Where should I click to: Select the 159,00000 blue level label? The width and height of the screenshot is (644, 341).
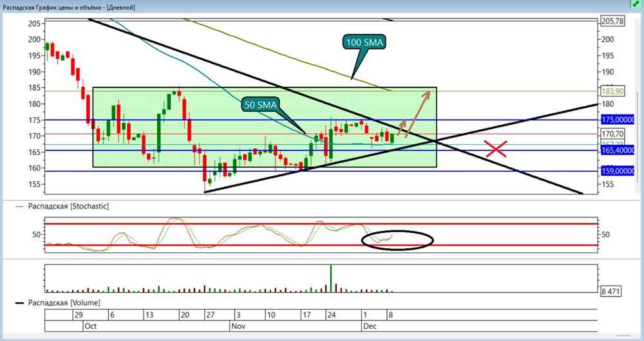tap(618, 171)
